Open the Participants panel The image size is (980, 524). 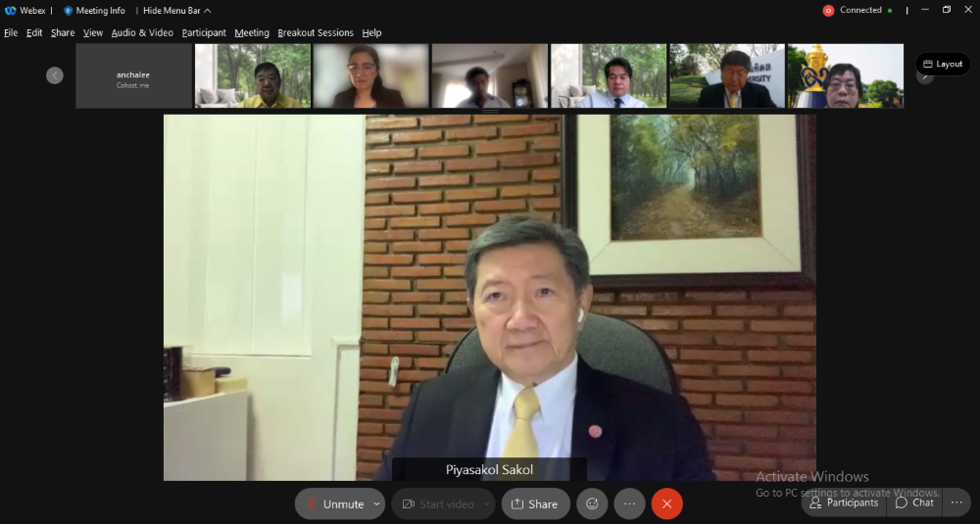tap(842, 502)
